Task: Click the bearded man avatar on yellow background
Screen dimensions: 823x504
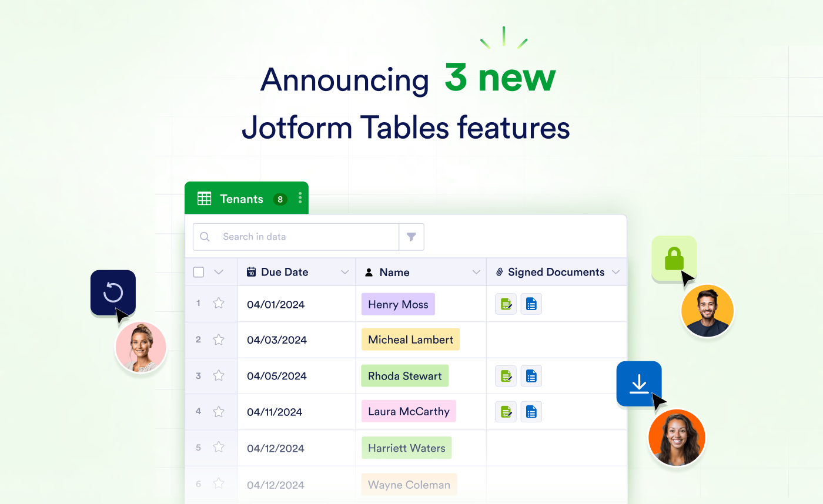Action: pos(707,311)
